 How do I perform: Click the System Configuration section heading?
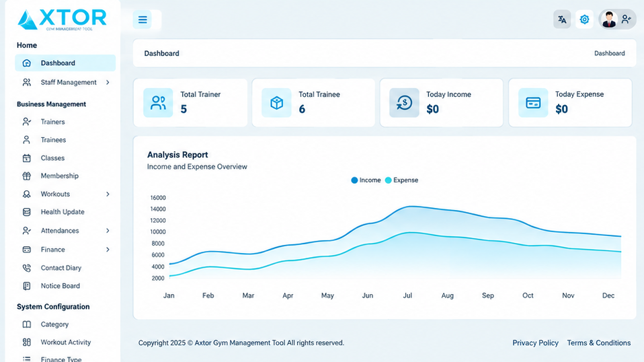pos(53,307)
